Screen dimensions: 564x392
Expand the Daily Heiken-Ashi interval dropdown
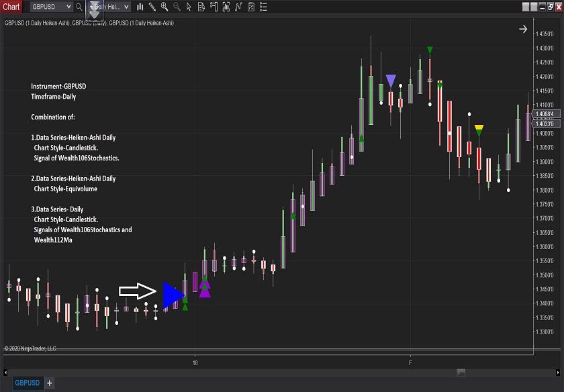[127, 7]
